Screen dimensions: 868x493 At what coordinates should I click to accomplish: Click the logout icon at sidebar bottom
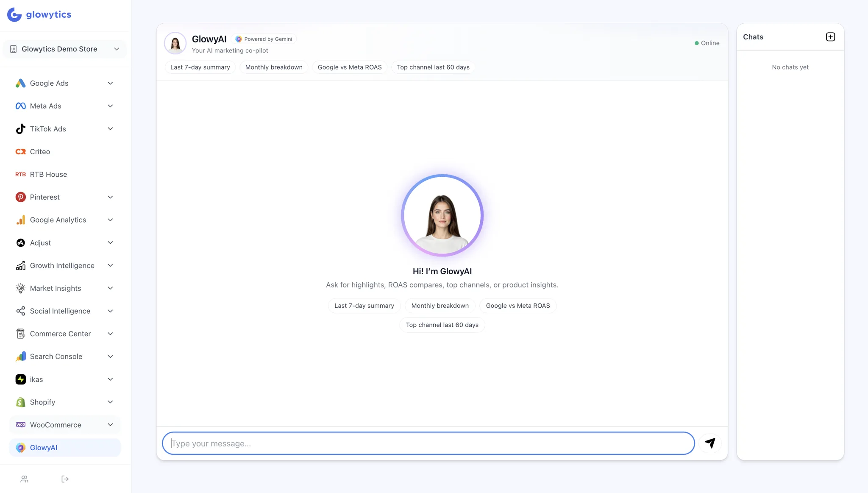tap(65, 479)
